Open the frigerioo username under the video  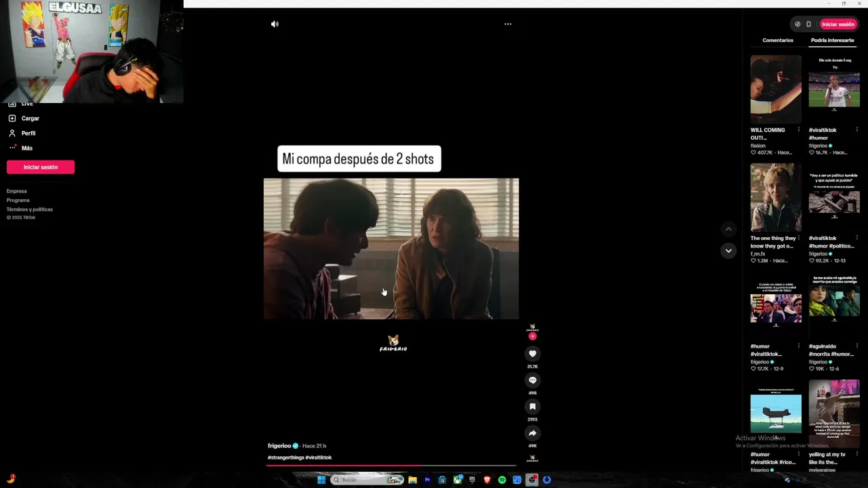tap(279, 445)
